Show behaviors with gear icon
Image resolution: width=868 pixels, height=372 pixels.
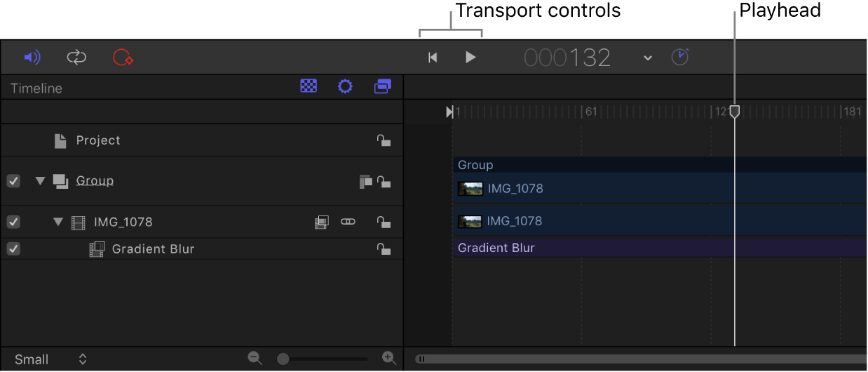point(345,87)
